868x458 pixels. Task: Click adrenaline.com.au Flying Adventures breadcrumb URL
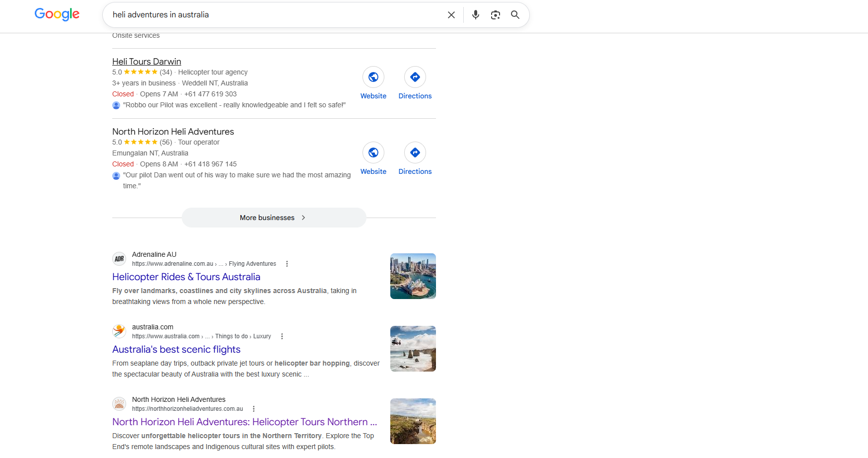(x=204, y=264)
